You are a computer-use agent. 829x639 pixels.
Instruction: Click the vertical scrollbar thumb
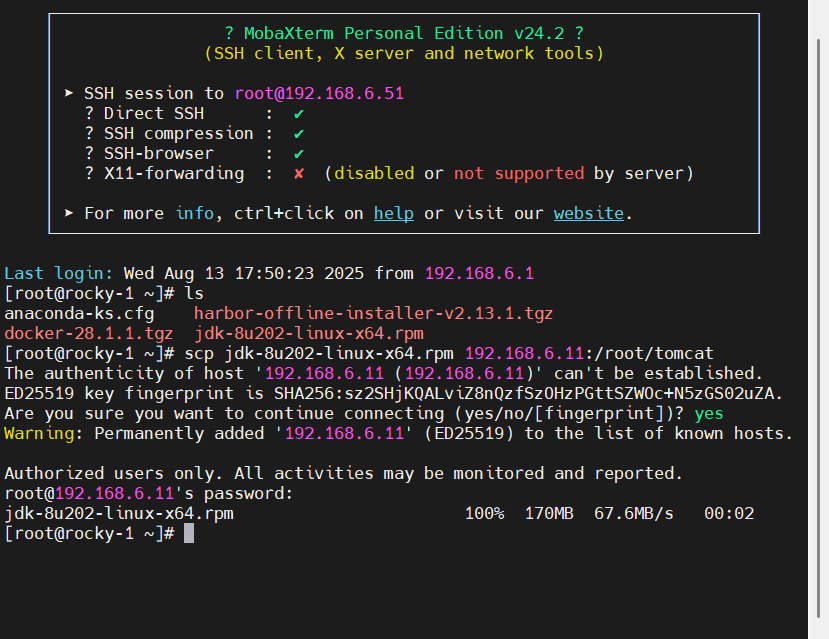[818, 328]
